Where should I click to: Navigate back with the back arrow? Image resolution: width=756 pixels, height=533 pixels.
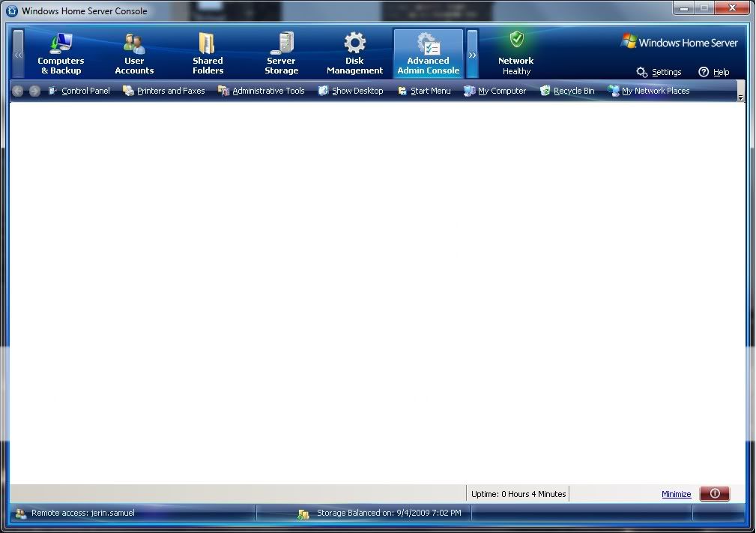[x=18, y=91]
